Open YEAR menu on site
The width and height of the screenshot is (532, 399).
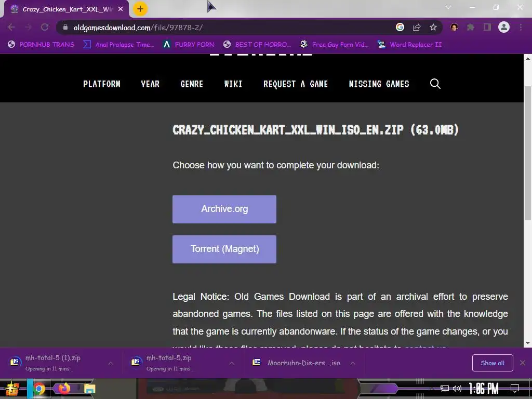click(150, 84)
